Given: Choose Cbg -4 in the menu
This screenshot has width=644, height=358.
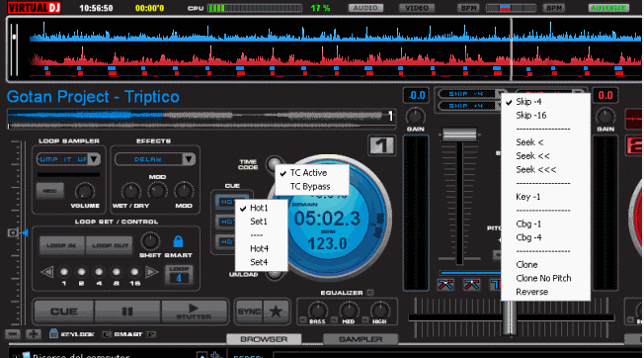Looking at the screenshot, I should click(528, 237).
